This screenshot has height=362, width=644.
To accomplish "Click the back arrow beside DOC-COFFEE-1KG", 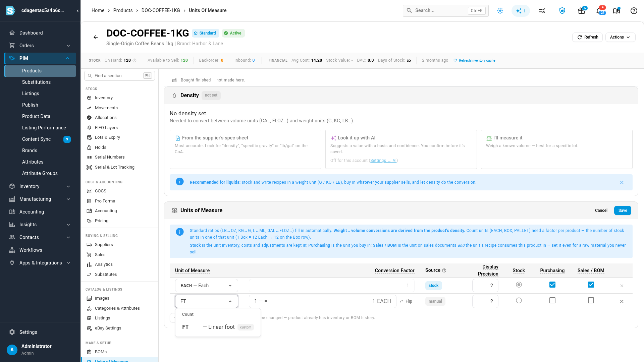I will pyautogui.click(x=96, y=37).
